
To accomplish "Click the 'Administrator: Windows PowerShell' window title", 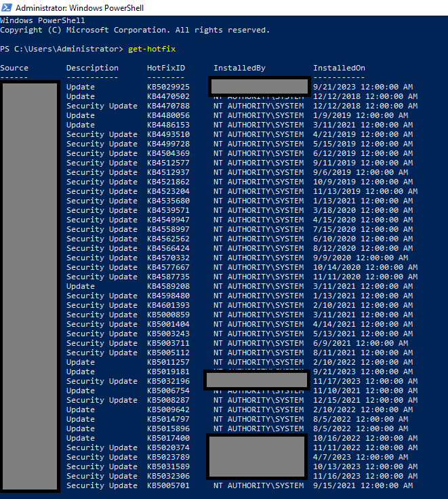I will 79,8.
